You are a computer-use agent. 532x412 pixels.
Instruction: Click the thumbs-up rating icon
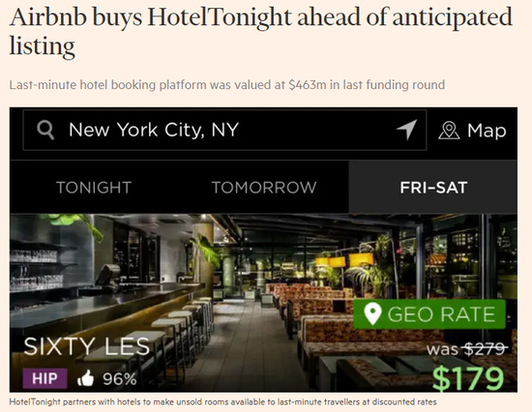point(85,378)
